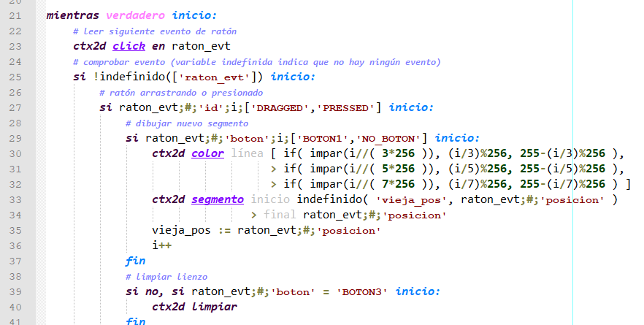Click the 'BOTON3' string literal
The width and height of the screenshot is (644, 325).
pos(362,291)
